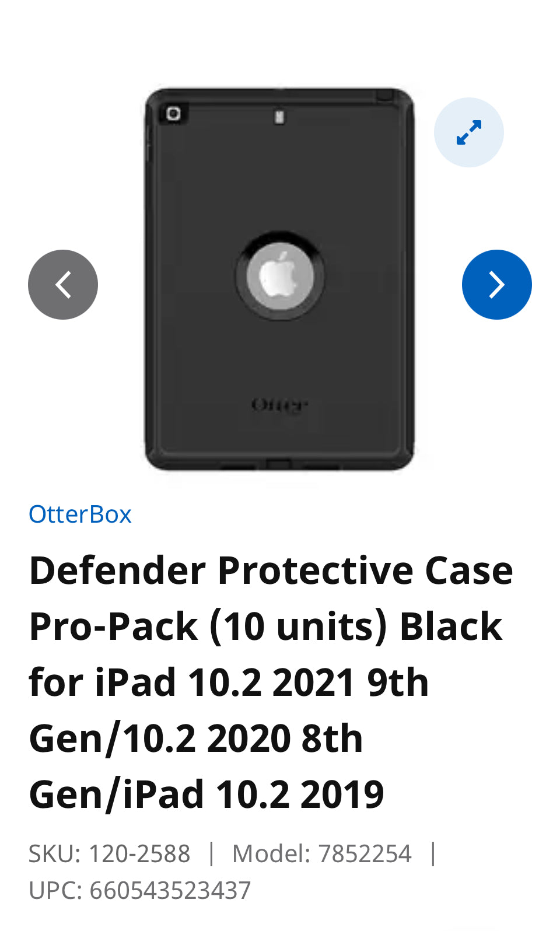Click the 'SKU:' label text
This screenshot has width=560, height=931.
[55, 854]
